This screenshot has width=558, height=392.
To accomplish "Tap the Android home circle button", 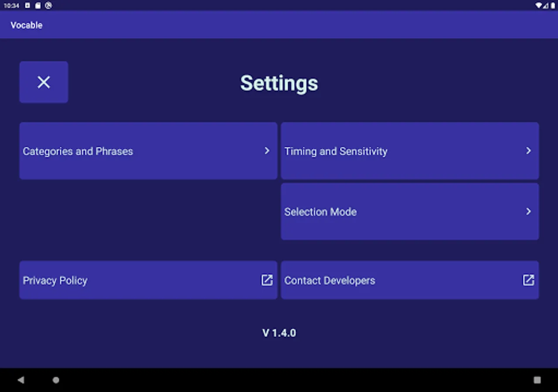I will 56,380.
